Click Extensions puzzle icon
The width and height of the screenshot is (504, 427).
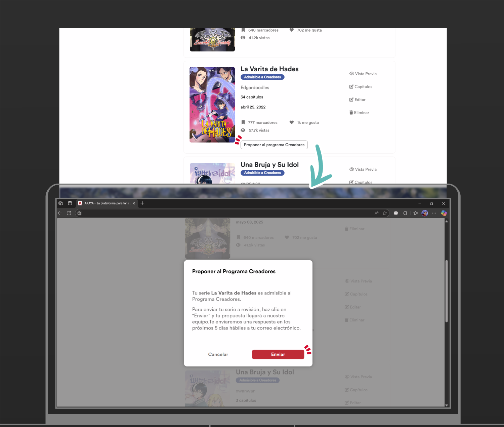coord(405,213)
